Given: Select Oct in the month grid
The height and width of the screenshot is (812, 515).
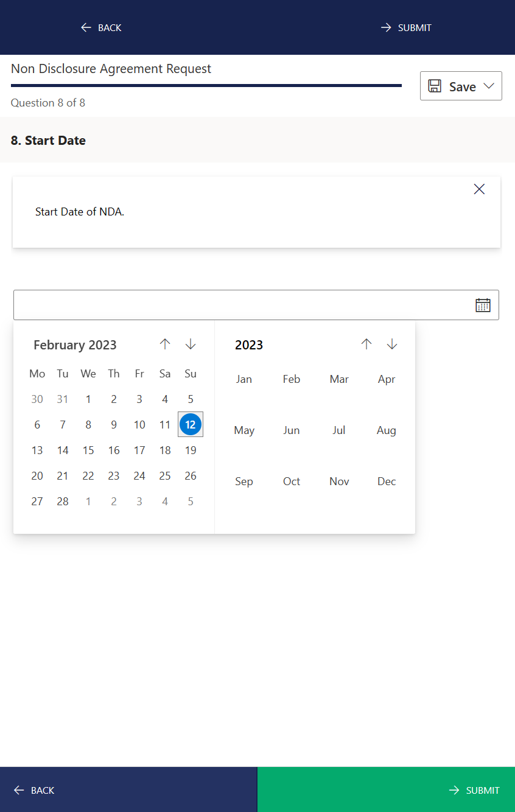Looking at the screenshot, I should click(x=292, y=481).
